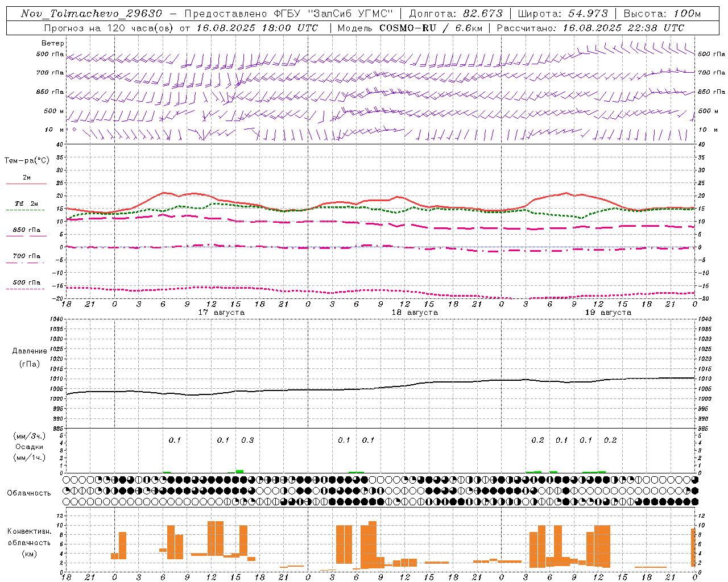The width and height of the screenshot is (728, 582).
Task: Select the 19 августа date label
Action: (608, 313)
